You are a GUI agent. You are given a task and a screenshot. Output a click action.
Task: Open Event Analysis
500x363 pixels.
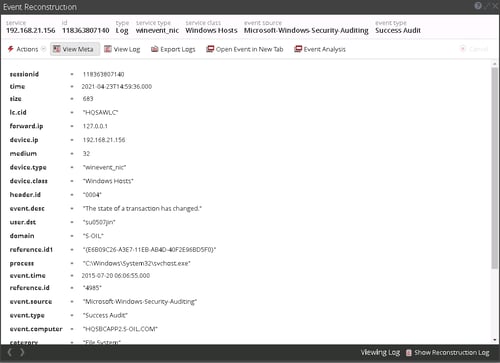[320, 49]
